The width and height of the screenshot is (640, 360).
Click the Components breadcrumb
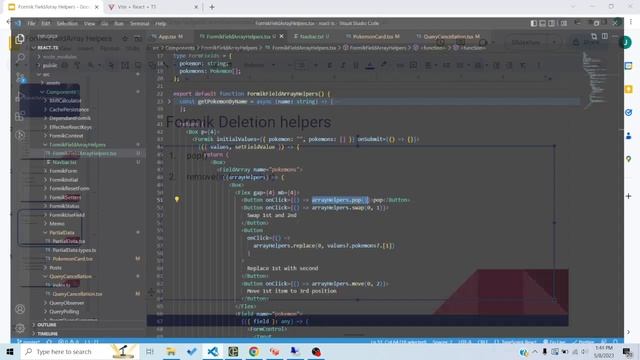tap(180, 48)
